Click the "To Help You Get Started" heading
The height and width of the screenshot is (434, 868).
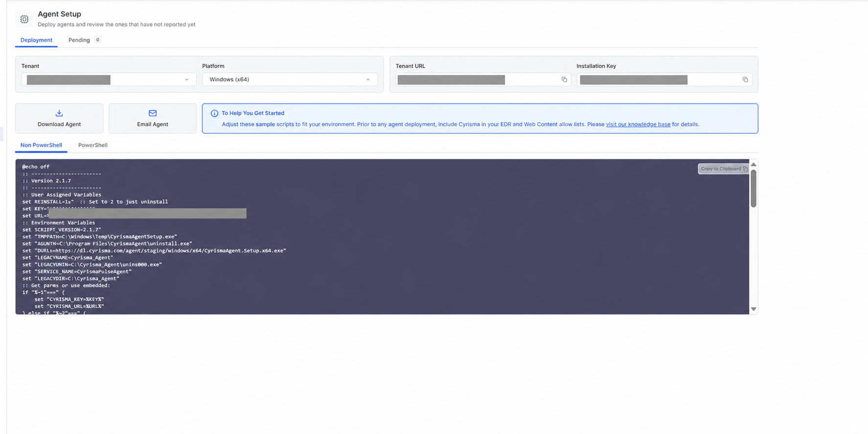coord(253,114)
